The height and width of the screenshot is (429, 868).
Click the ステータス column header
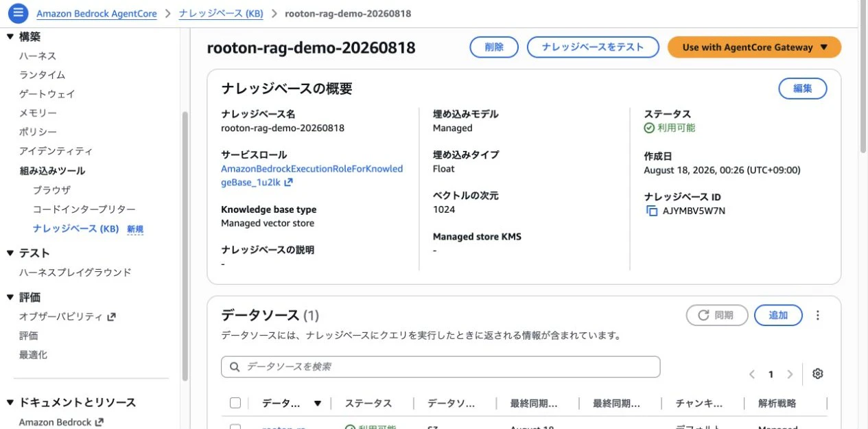tap(368, 404)
